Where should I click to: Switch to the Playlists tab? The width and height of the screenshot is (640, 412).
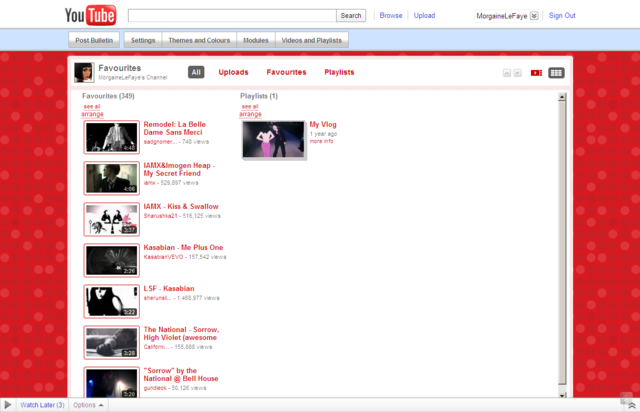click(339, 72)
